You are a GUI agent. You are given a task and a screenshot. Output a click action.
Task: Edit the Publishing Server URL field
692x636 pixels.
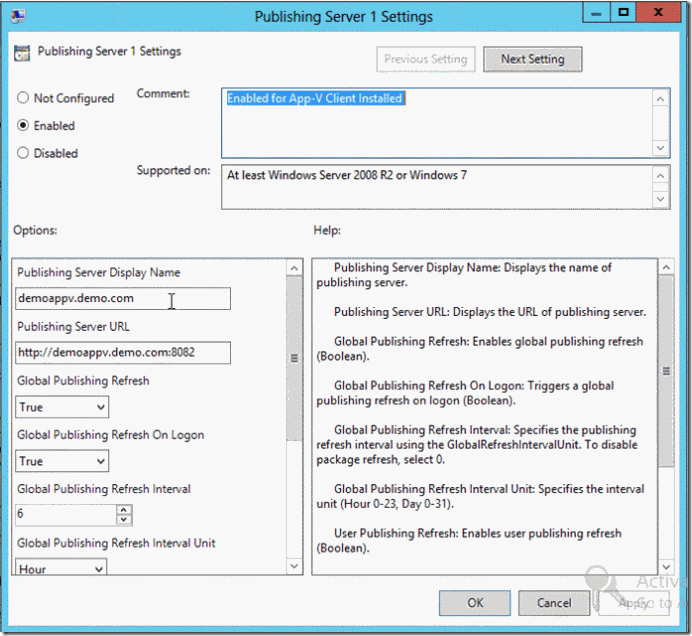123,353
